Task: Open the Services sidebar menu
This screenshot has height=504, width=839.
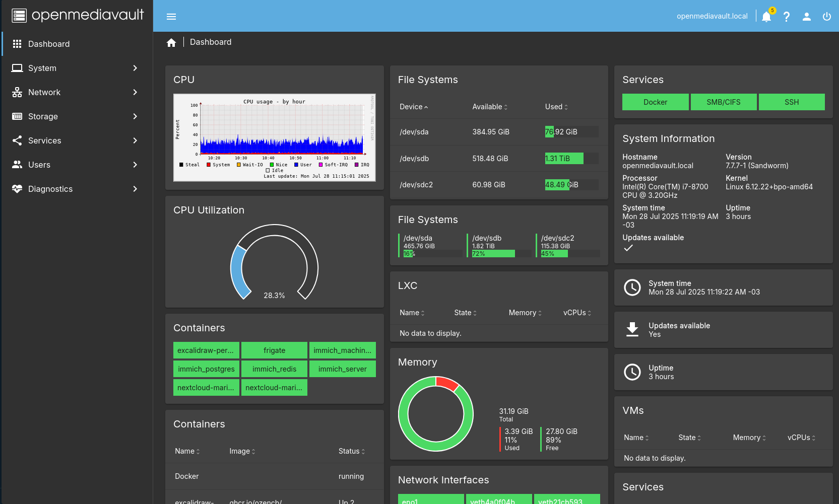Action: point(77,140)
